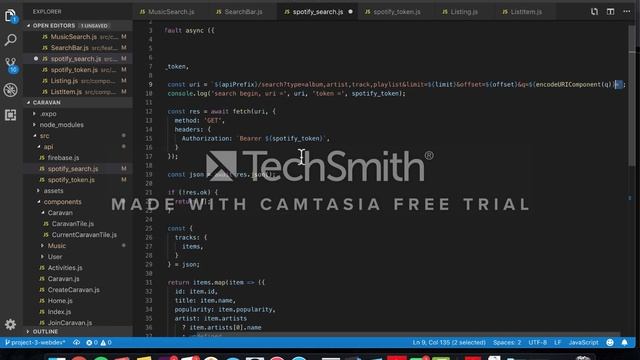The width and height of the screenshot is (640, 360).
Task: Open the Debug view icon
Action: click(11, 90)
